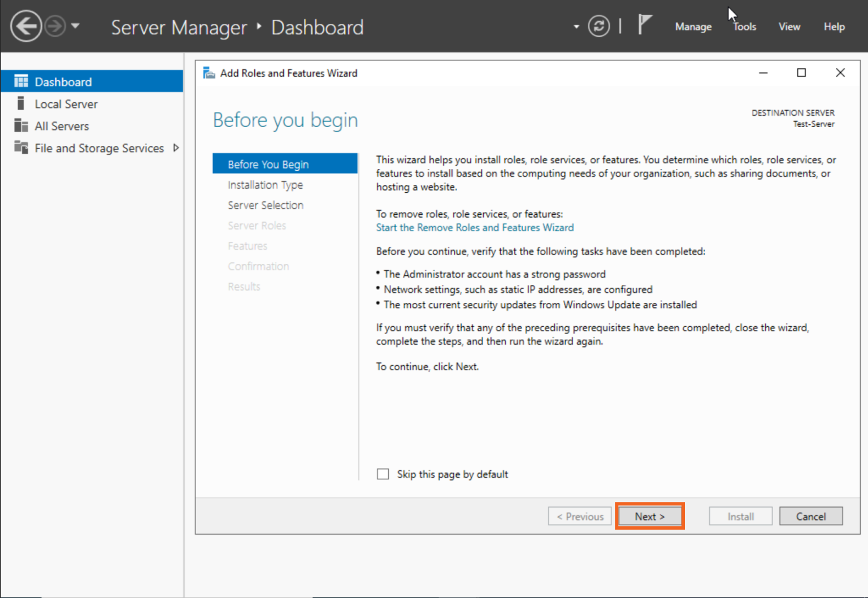Cancel the Add Roles and Features Wizard
The width and height of the screenshot is (868, 598).
pos(811,516)
